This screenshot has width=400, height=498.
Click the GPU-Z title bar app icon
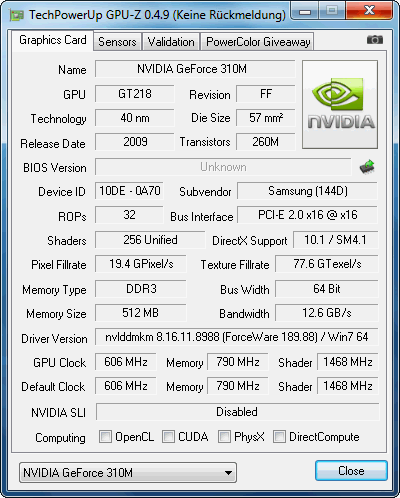click(x=17, y=15)
